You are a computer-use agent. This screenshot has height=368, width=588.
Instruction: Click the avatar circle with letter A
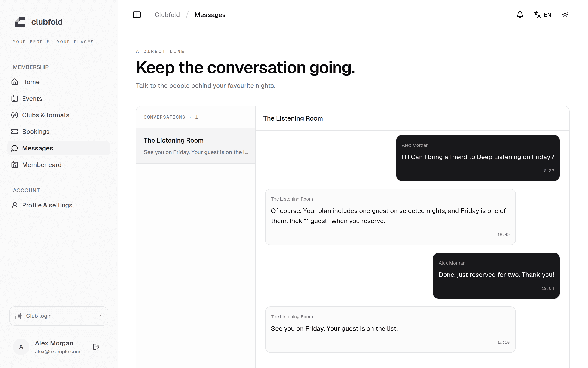coord(21,347)
